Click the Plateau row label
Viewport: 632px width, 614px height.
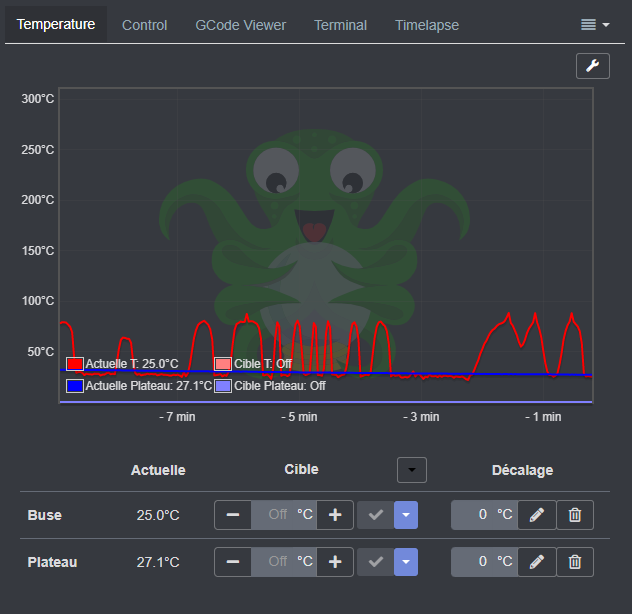tap(52, 562)
